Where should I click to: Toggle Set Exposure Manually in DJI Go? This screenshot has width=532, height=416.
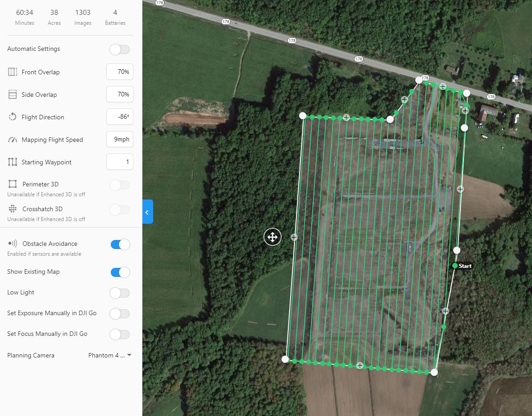[x=120, y=314]
